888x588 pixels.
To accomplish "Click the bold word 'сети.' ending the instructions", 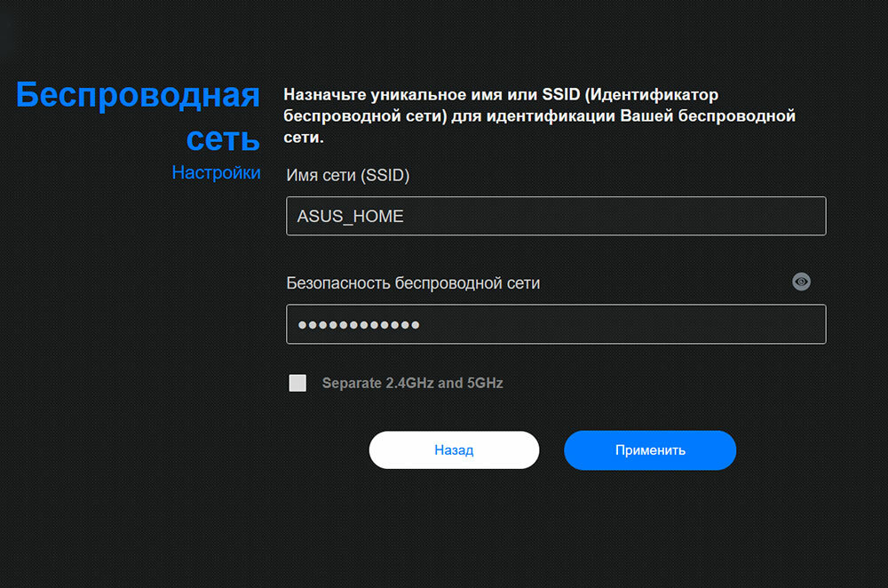I will click(x=304, y=138).
